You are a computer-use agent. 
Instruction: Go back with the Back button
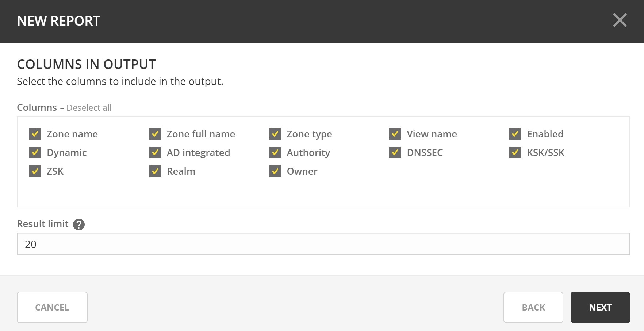click(x=533, y=307)
